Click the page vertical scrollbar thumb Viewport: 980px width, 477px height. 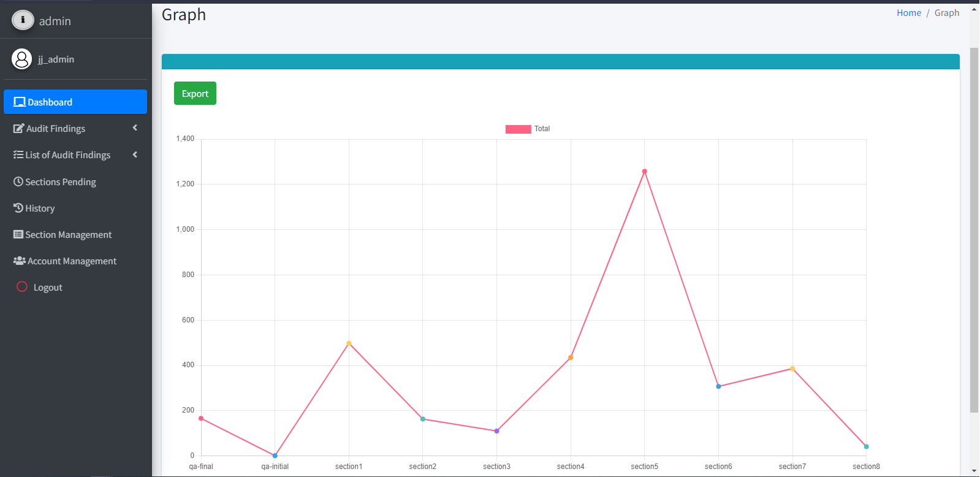[x=974, y=230]
